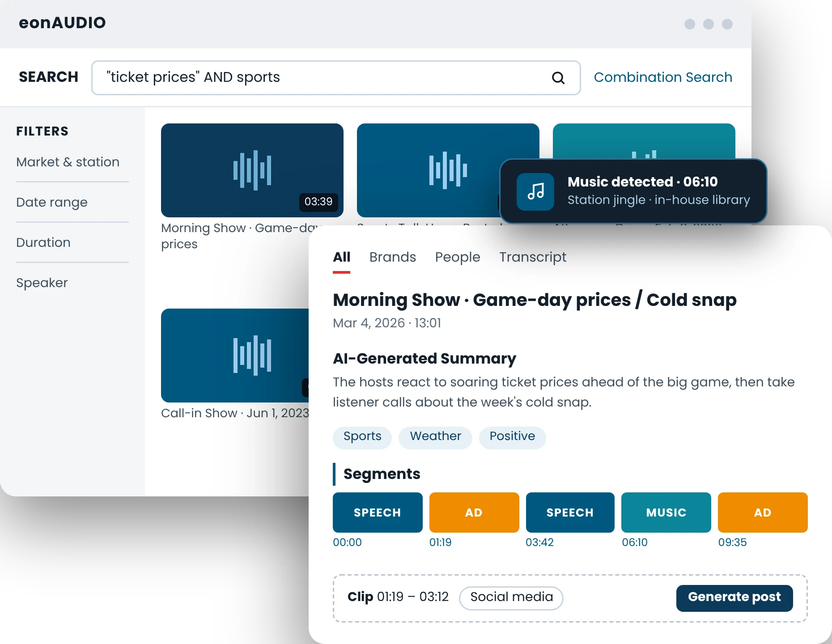Viewport: 832px width, 644px height.
Task: Click the magnifier search icon
Action: (x=558, y=78)
